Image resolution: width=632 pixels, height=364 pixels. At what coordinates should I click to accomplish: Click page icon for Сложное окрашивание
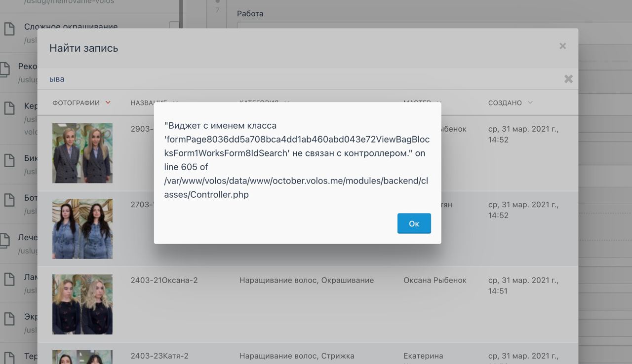9,28
